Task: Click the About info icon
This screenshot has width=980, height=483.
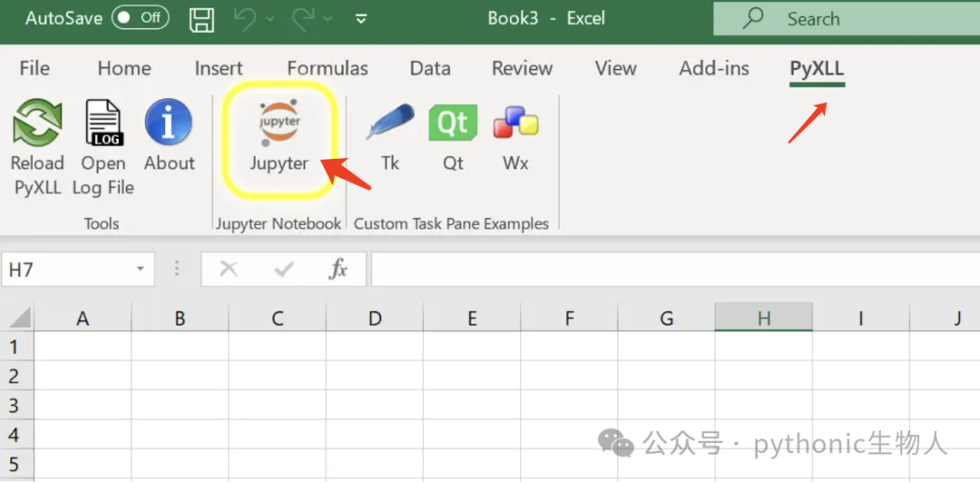Action: click(x=169, y=122)
